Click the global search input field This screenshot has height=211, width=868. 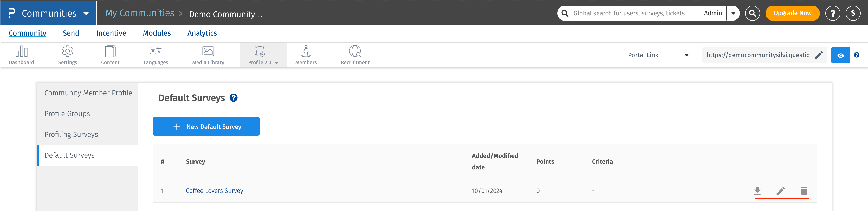pos(633,14)
